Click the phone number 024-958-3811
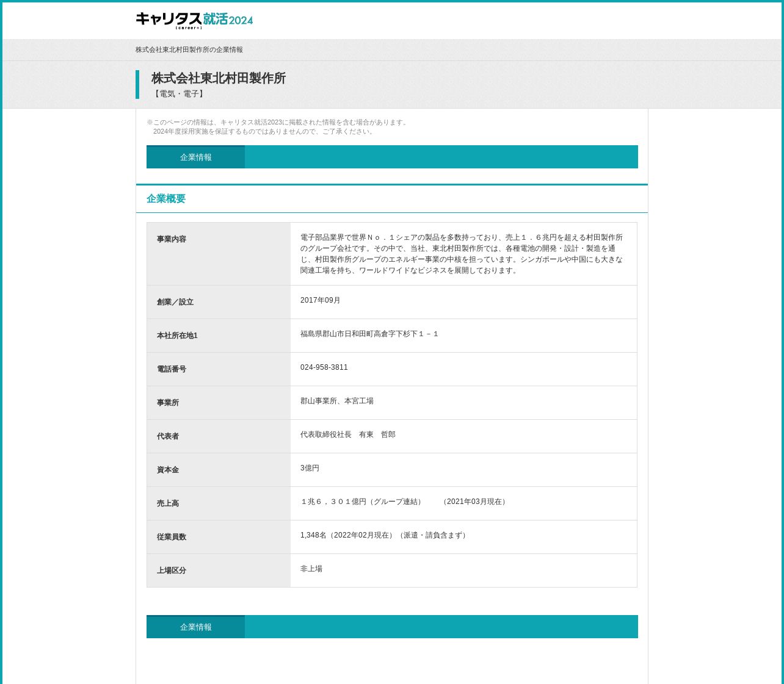 pos(324,367)
